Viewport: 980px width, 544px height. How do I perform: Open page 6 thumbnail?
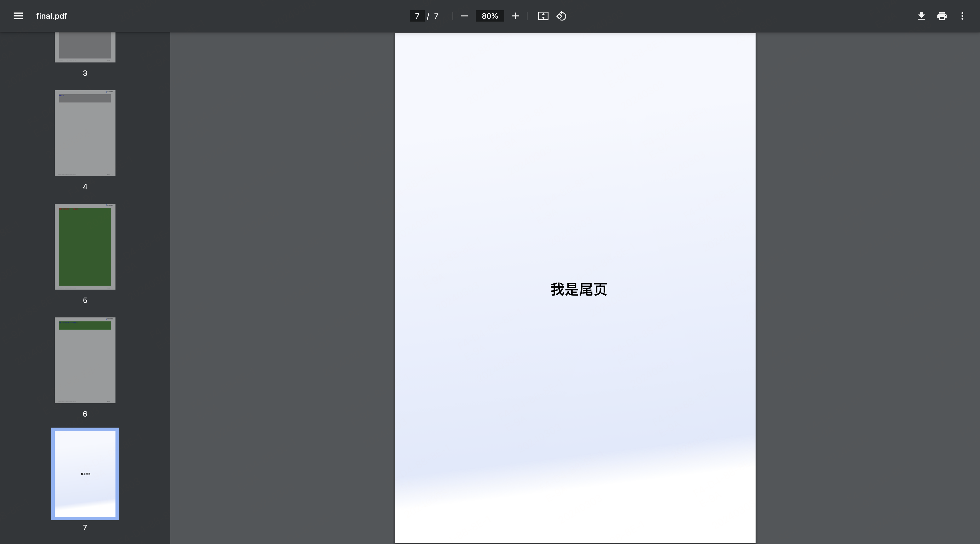pyautogui.click(x=85, y=360)
